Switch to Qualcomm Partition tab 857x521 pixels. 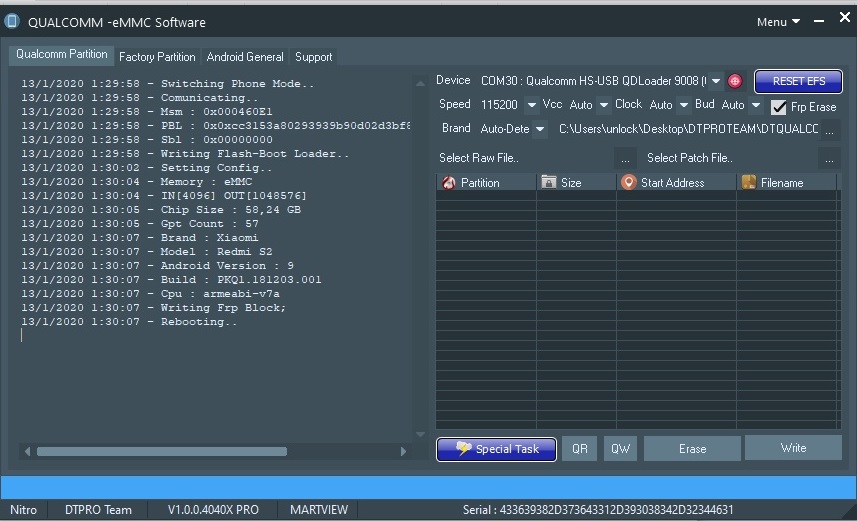(x=61, y=54)
